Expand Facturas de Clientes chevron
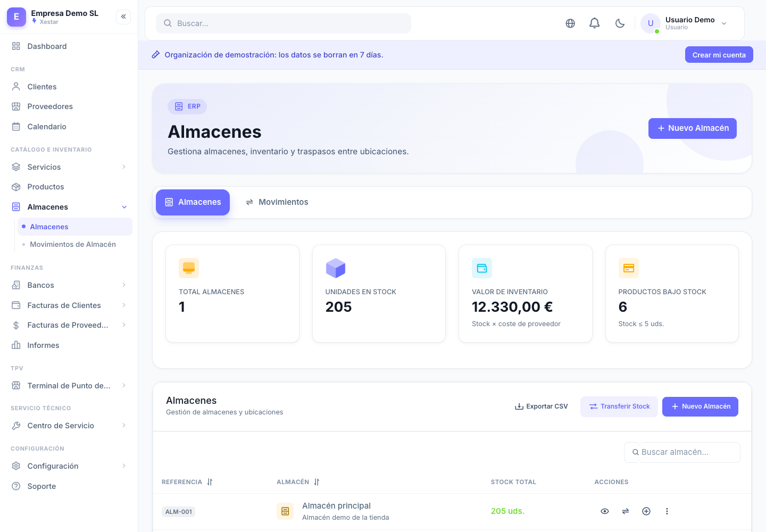 (124, 305)
